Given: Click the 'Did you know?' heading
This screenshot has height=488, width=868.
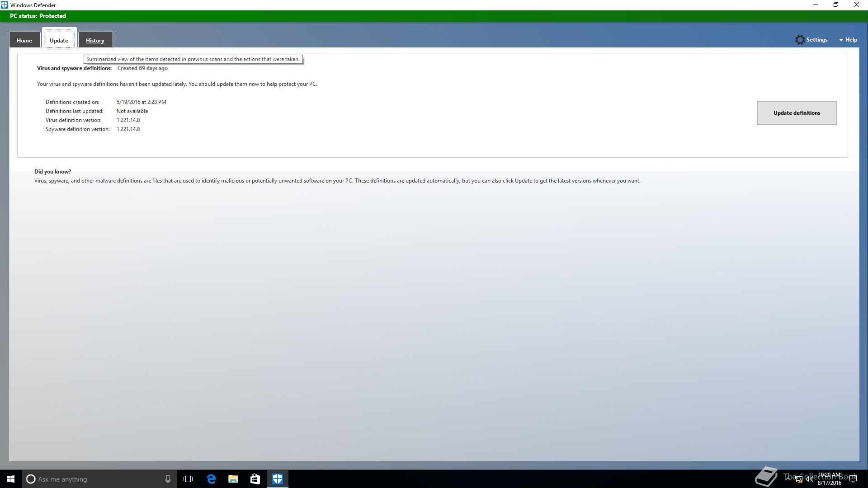Looking at the screenshot, I should (x=52, y=172).
